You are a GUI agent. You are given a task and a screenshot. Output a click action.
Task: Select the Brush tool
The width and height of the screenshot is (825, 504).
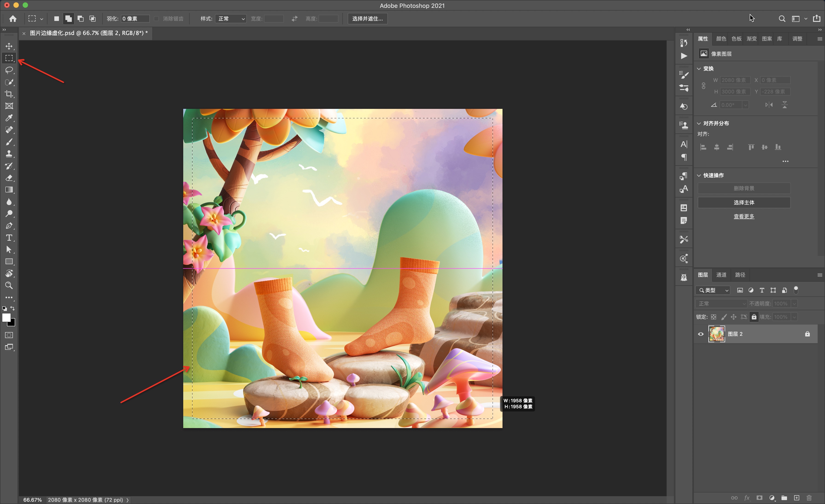coord(9,142)
